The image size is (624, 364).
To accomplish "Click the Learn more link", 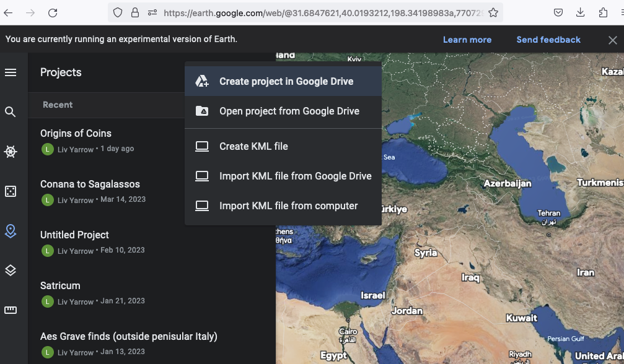I will 467,40.
